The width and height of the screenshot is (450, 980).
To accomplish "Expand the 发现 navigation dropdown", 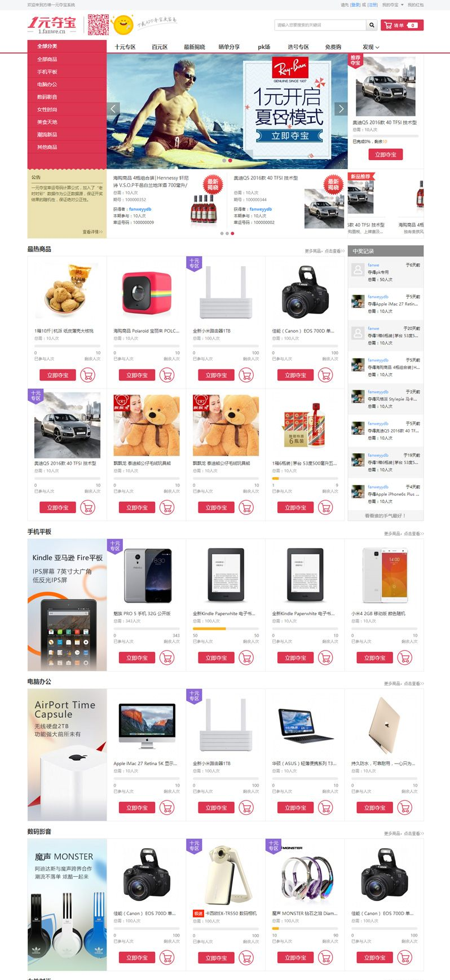I will coord(370,47).
